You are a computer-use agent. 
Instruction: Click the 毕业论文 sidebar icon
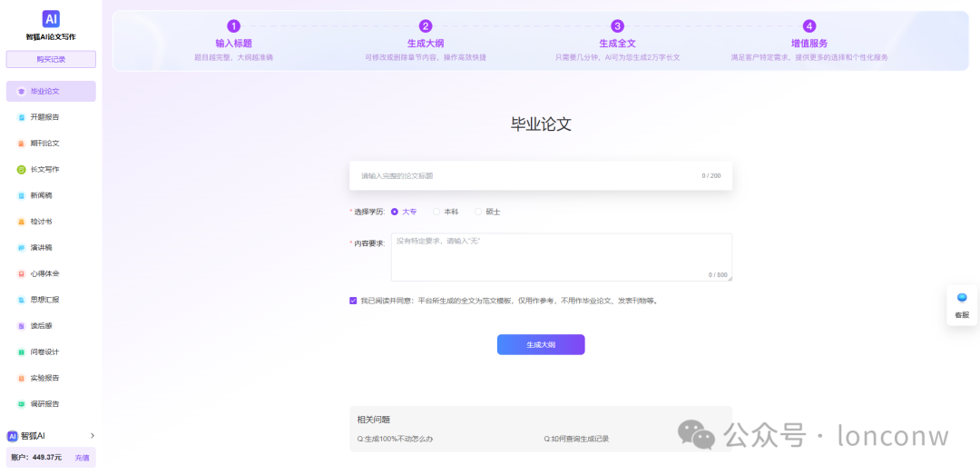coord(21,92)
